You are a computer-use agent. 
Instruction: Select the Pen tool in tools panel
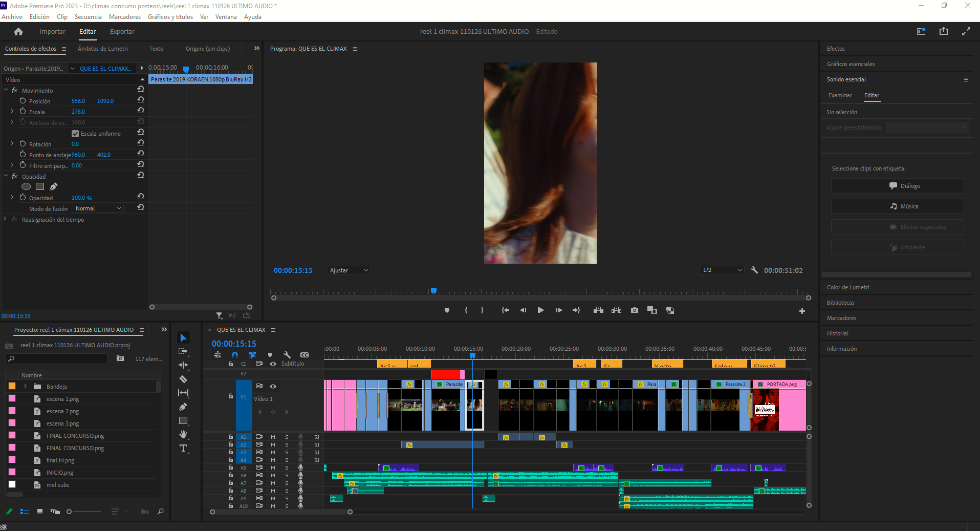(183, 407)
